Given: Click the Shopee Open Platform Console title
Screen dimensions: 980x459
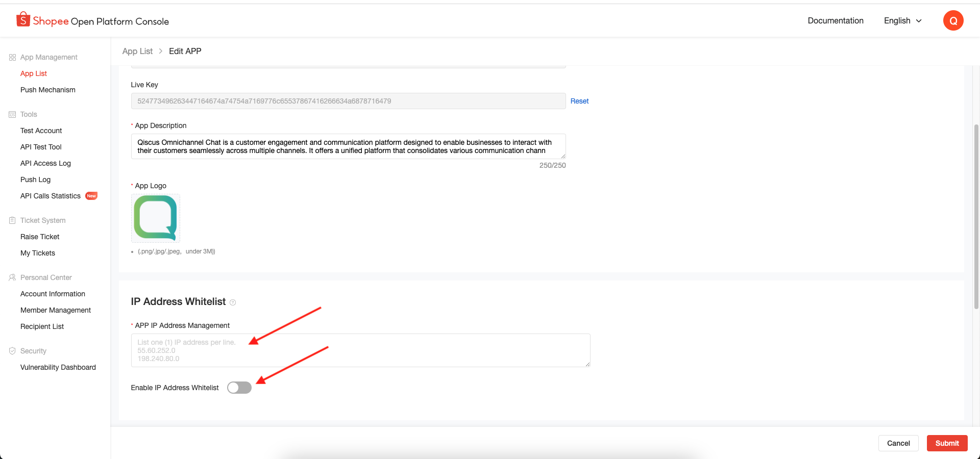Looking at the screenshot, I should (120, 21).
